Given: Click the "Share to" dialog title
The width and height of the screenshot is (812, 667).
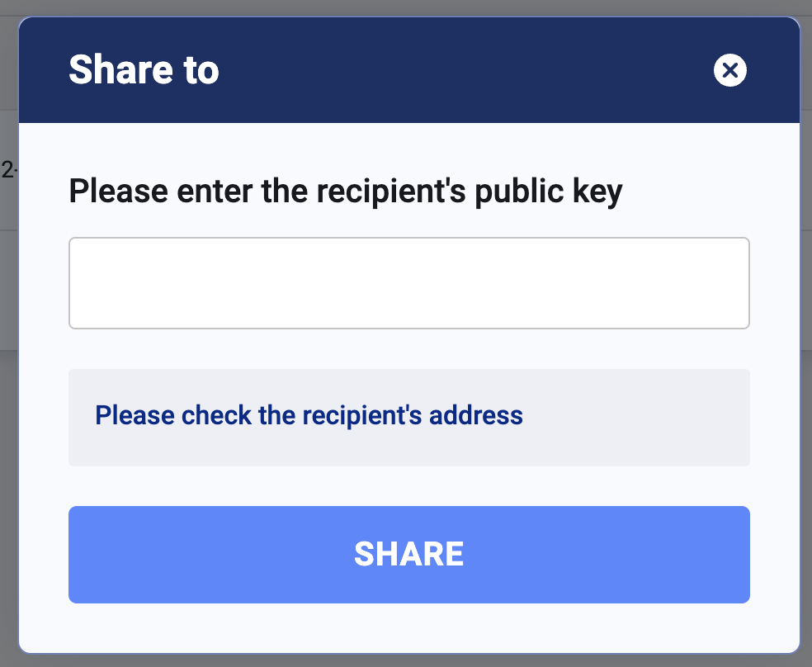Looking at the screenshot, I should coord(144,70).
